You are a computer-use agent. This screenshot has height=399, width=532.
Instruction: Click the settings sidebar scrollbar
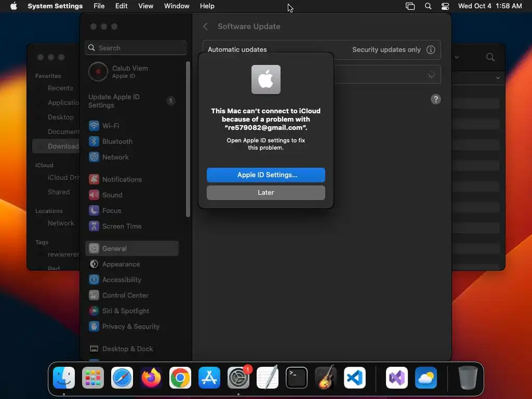tap(188, 139)
